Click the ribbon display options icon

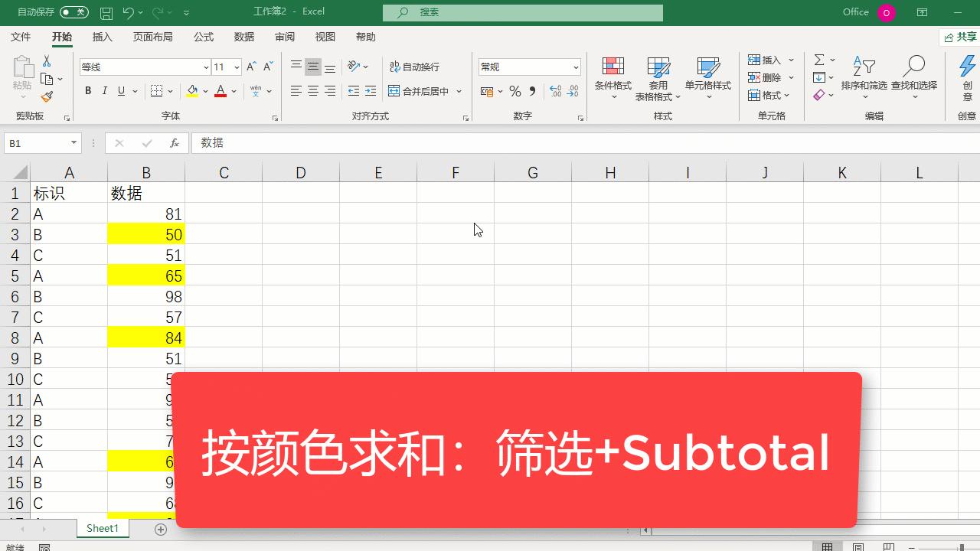(923, 12)
